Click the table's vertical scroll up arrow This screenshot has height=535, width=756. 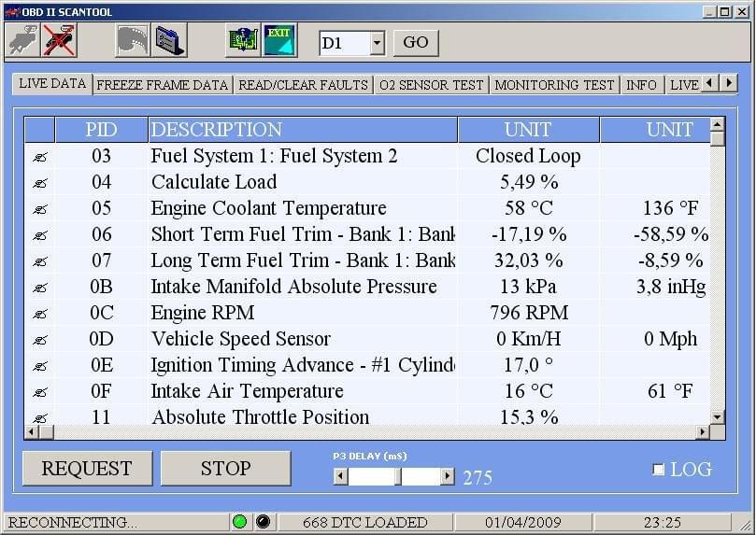tap(718, 124)
